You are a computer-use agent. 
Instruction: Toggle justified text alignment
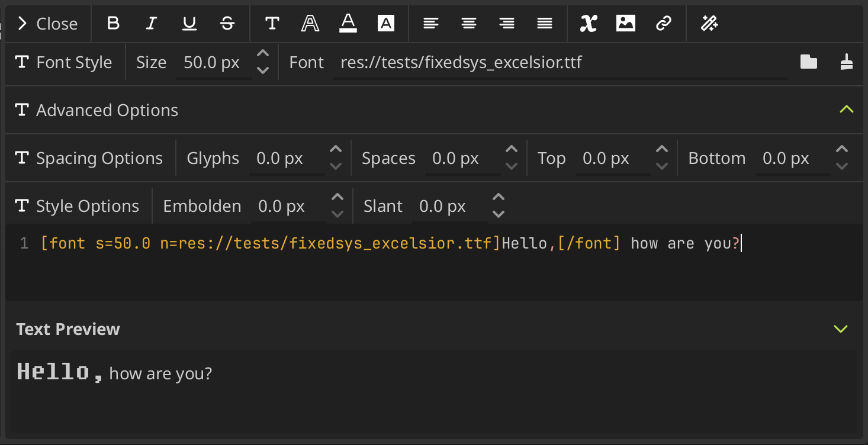[544, 24]
